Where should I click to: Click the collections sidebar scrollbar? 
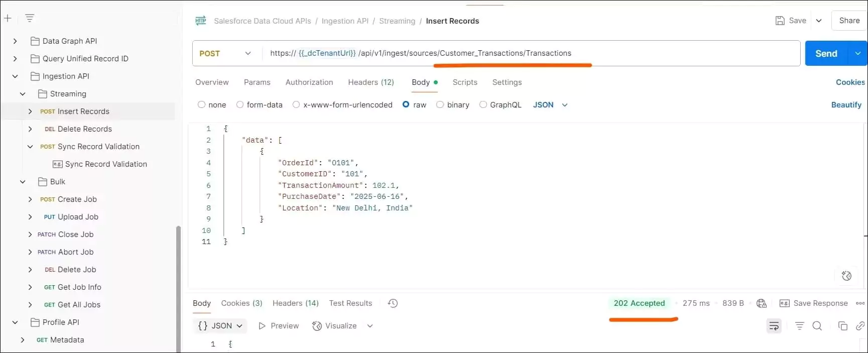click(178, 289)
